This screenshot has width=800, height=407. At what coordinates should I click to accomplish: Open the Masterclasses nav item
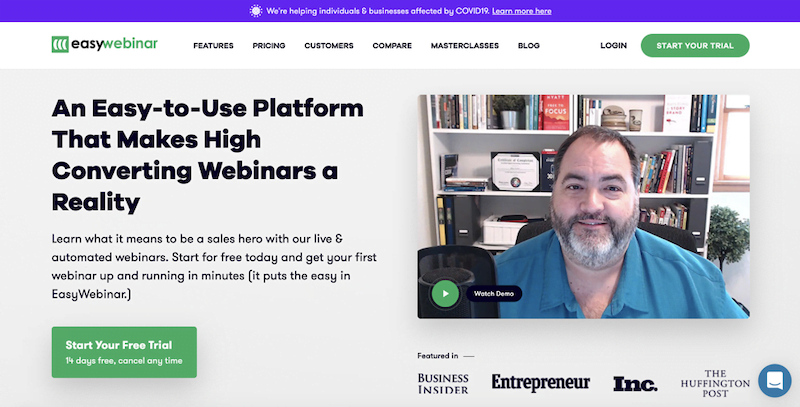point(465,45)
